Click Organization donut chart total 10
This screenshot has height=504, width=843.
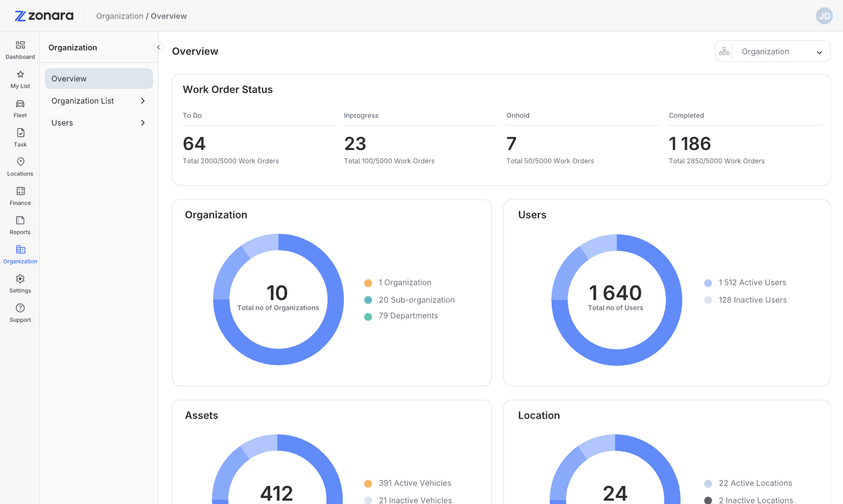[278, 293]
